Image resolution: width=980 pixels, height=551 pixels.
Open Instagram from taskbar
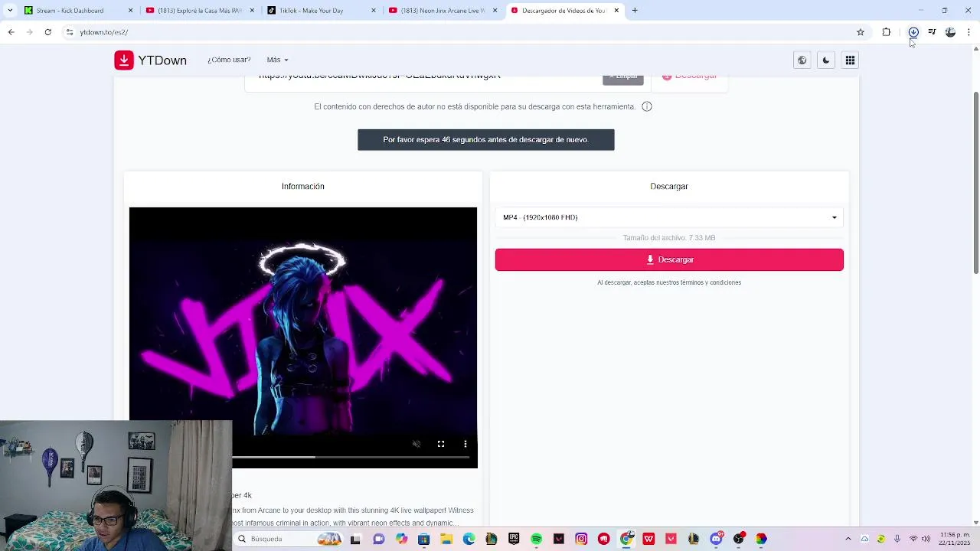[x=581, y=539]
